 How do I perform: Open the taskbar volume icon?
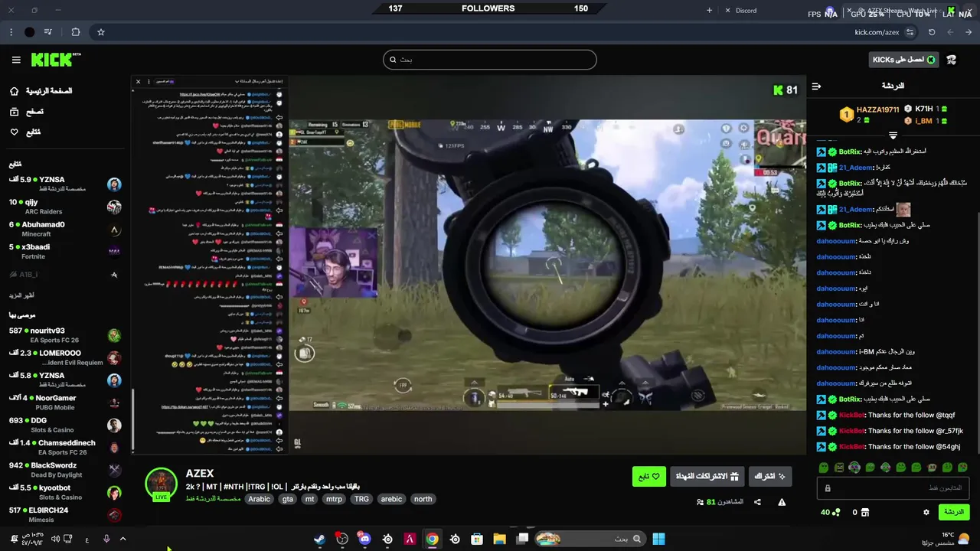(x=55, y=539)
